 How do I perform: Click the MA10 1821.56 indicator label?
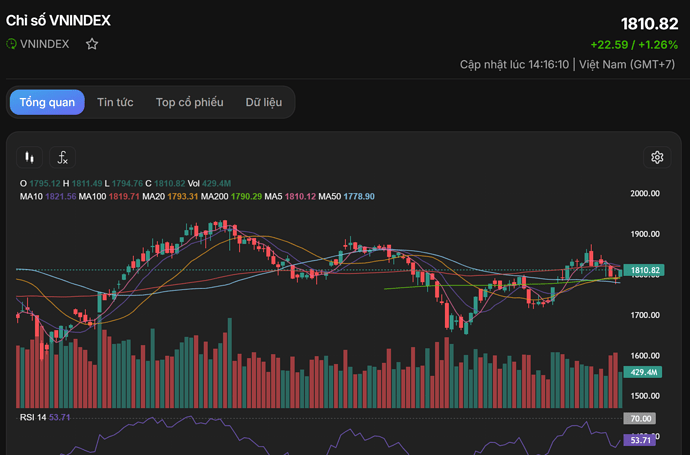[48, 196]
